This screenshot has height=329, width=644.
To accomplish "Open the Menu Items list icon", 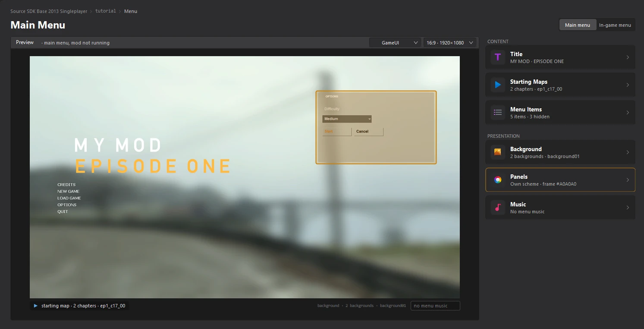I will [498, 113].
